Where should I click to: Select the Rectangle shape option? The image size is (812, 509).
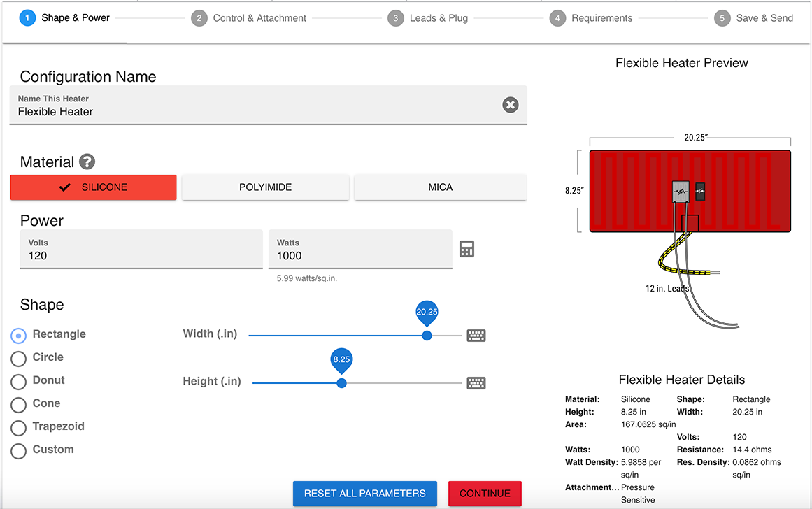pyautogui.click(x=18, y=335)
